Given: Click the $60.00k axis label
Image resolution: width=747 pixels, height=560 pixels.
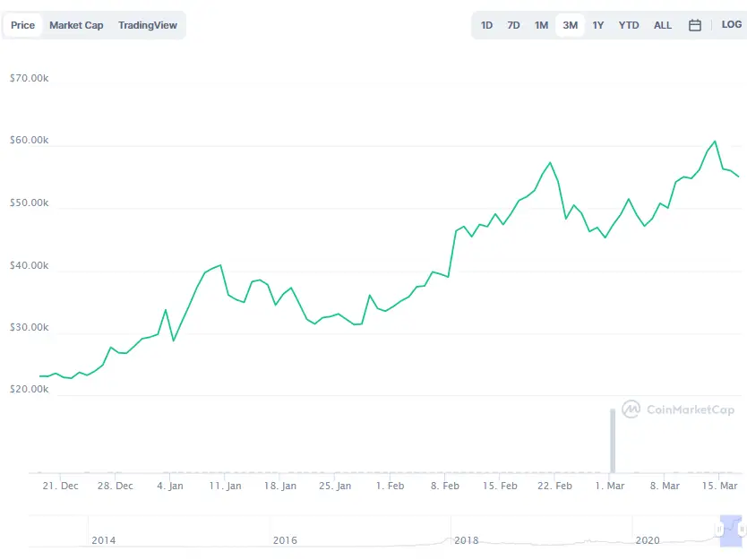Looking at the screenshot, I should (x=29, y=140).
